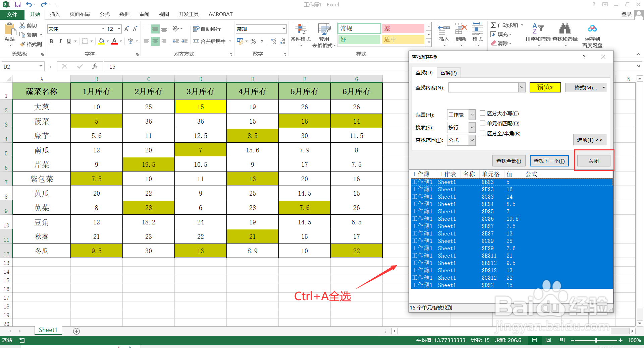Check the 单元格匹配 option
The width and height of the screenshot is (644, 348).
pos(483,123)
